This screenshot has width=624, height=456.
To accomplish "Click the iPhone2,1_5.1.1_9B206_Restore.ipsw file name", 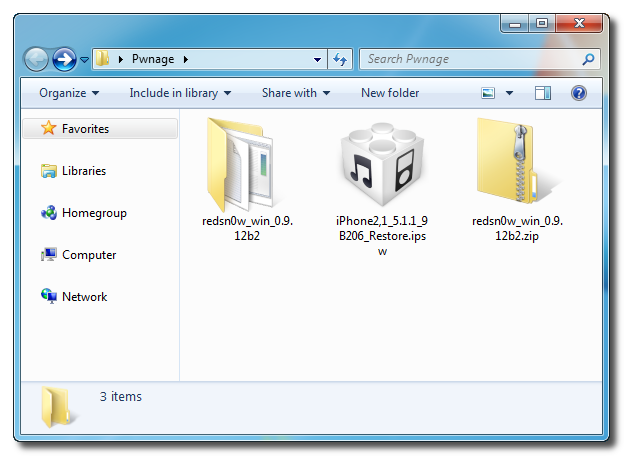I will pyautogui.click(x=382, y=236).
